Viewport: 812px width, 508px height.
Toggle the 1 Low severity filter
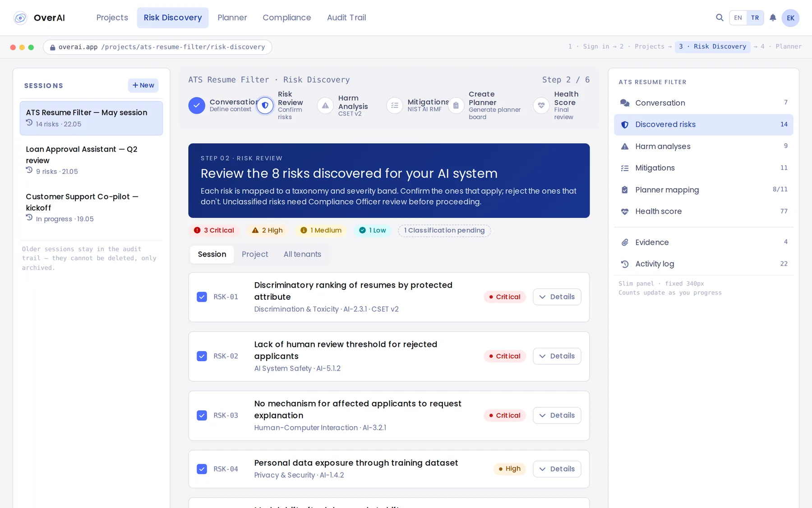click(x=372, y=230)
